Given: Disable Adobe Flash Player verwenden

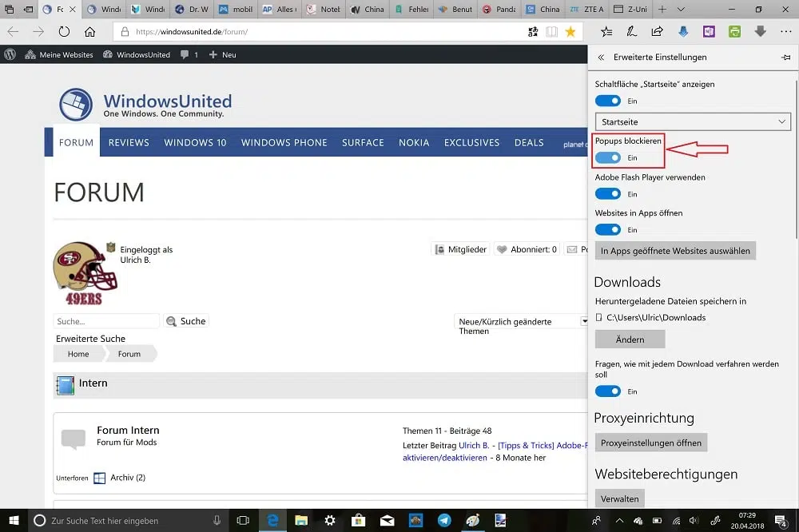Looking at the screenshot, I should click(x=608, y=194).
